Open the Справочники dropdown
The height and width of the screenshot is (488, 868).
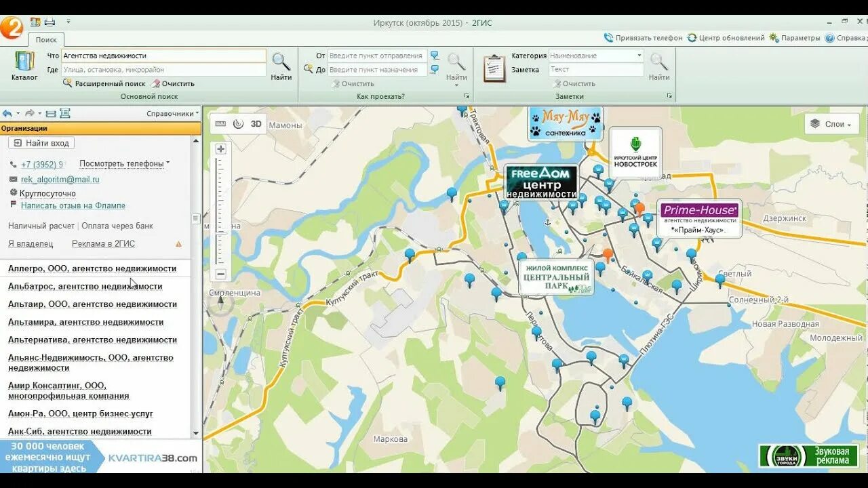click(x=173, y=113)
